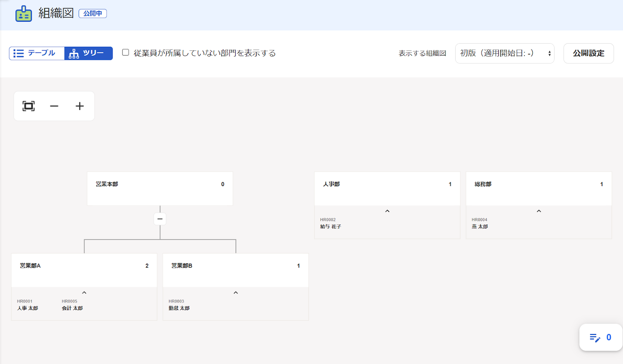623x364 pixels.
Task: Select the 営業部A department card
Action: pos(84,270)
